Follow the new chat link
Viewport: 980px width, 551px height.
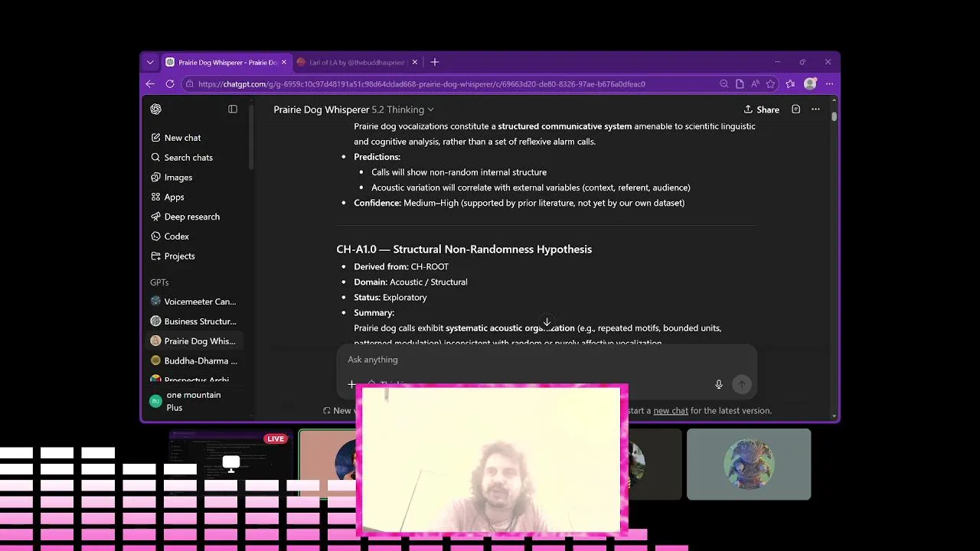[x=671, y=411]
